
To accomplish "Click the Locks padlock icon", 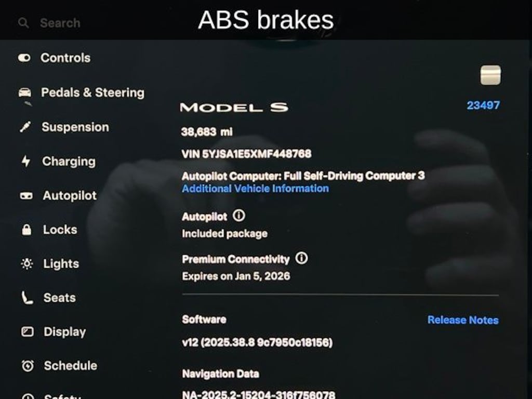I will tap(26, 230).
